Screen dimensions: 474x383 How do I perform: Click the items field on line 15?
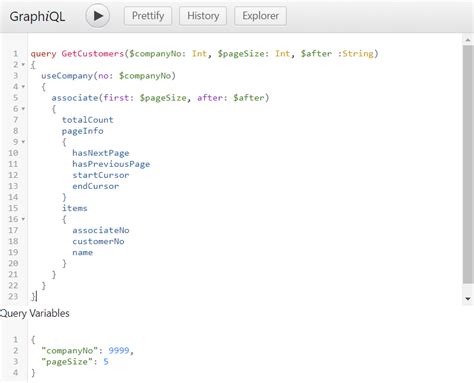(x=75, y=208)
